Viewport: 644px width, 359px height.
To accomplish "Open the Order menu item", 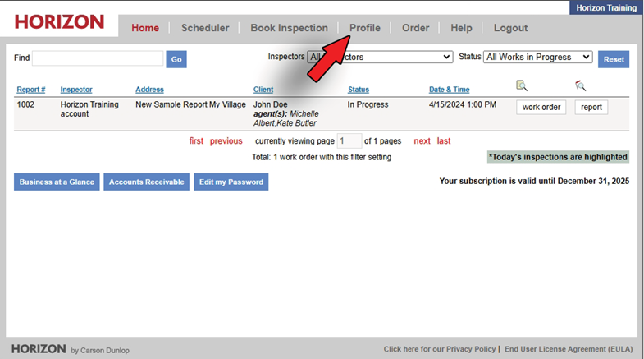I will click(x=415, y=28).
